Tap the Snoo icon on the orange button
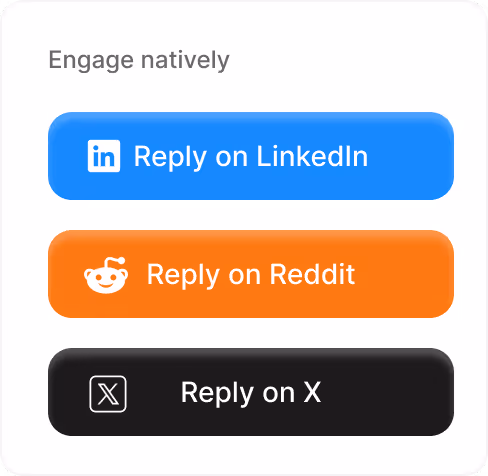Image resolution: width=488 pixels, height=476 pixels. click(106, 275)
